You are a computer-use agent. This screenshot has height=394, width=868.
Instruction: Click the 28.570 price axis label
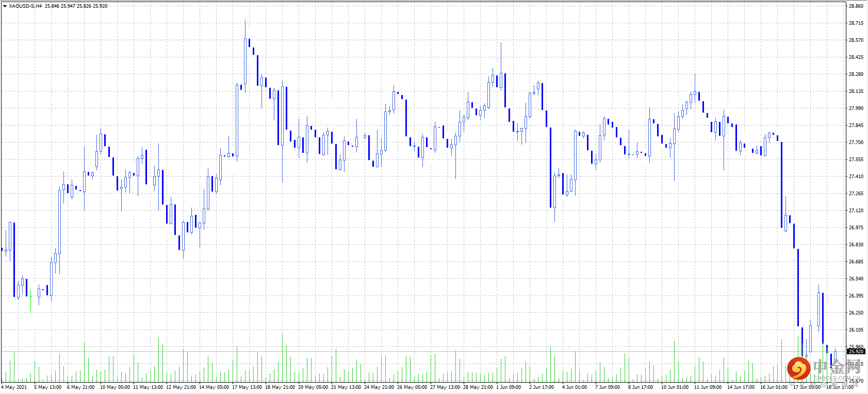[x=856, y=40]
